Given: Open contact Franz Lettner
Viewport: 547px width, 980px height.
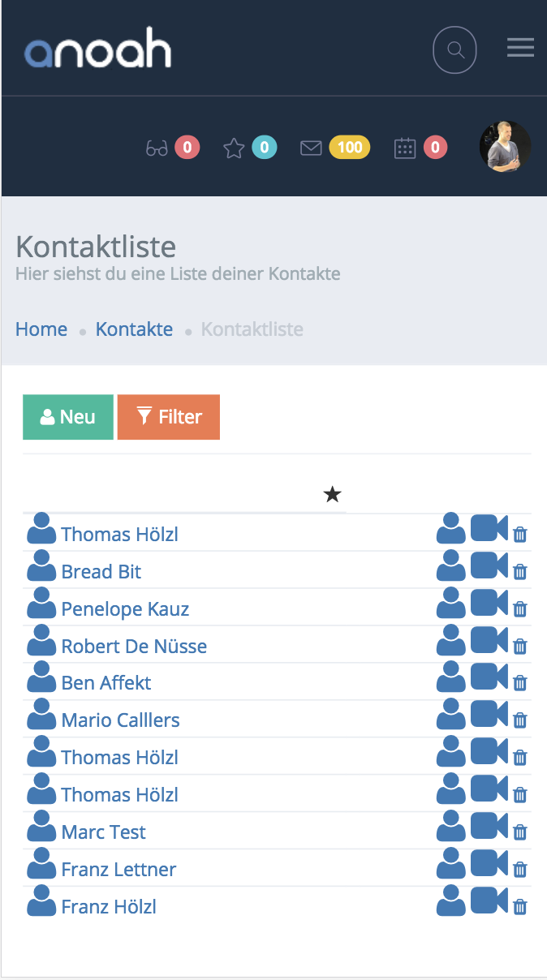Looking at the screenshot, I should pyautogui.click(x=118, y=870).
